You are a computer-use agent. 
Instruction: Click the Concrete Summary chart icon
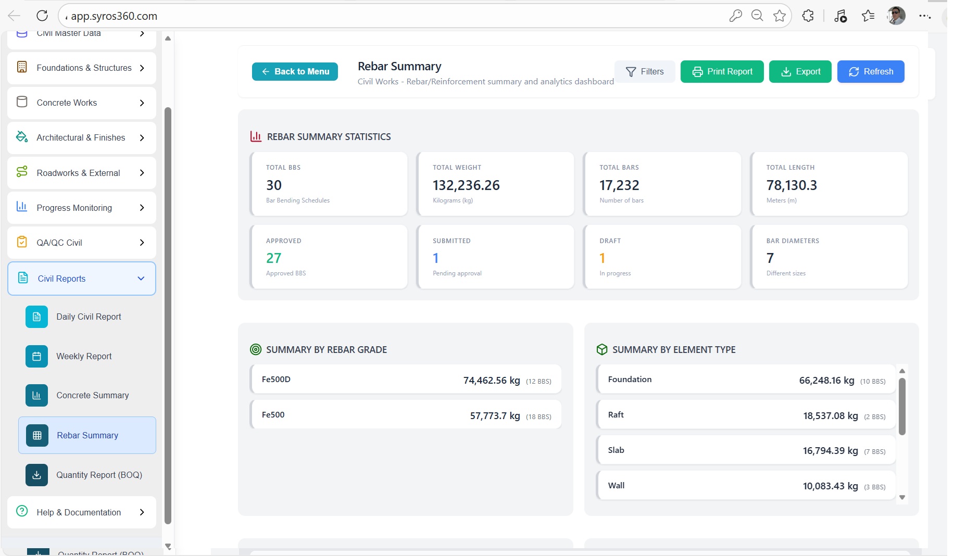36,395
